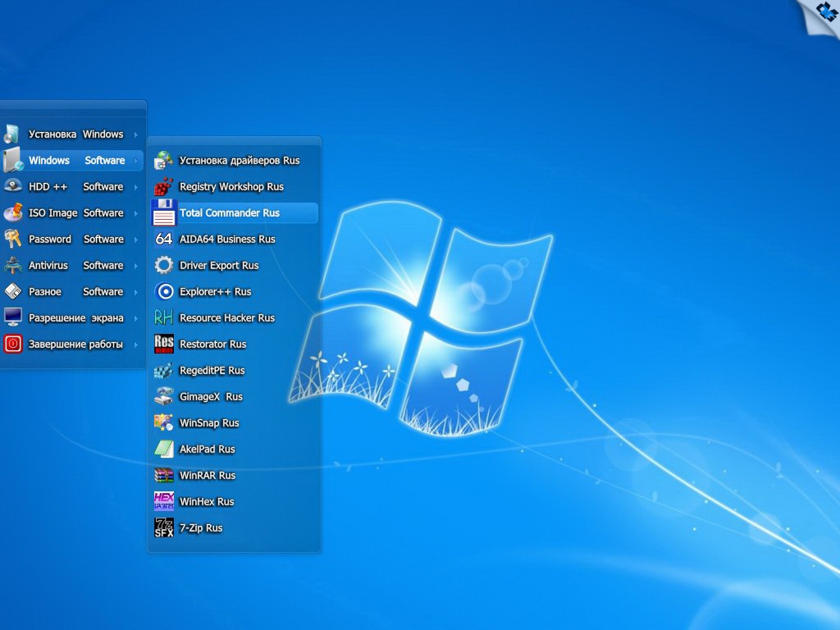Click the 7-Zip SFX icon
840x630 pixels.
164,527
